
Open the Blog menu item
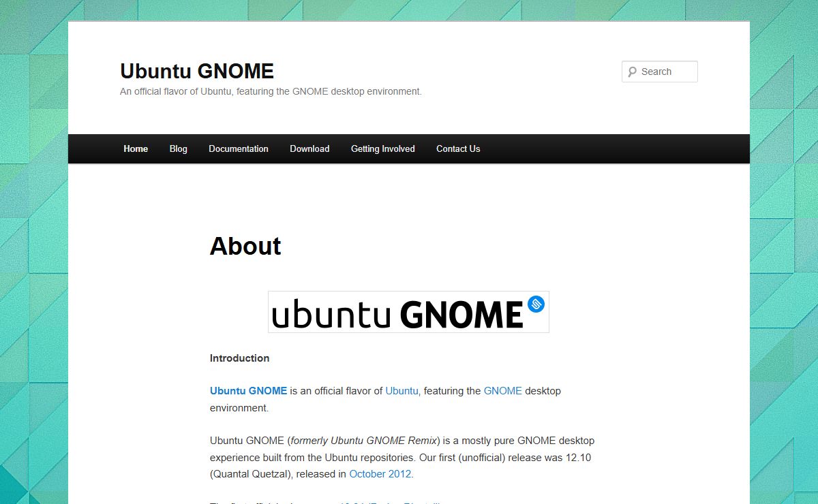click(x=179, y=148)
